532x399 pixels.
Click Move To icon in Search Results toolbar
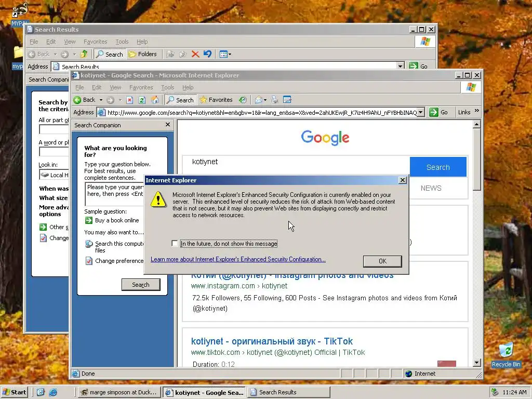(170, 54)
